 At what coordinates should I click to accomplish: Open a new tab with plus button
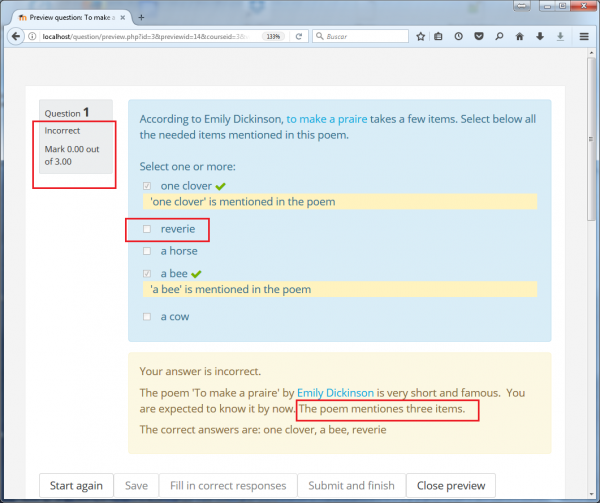pos(141,16)
